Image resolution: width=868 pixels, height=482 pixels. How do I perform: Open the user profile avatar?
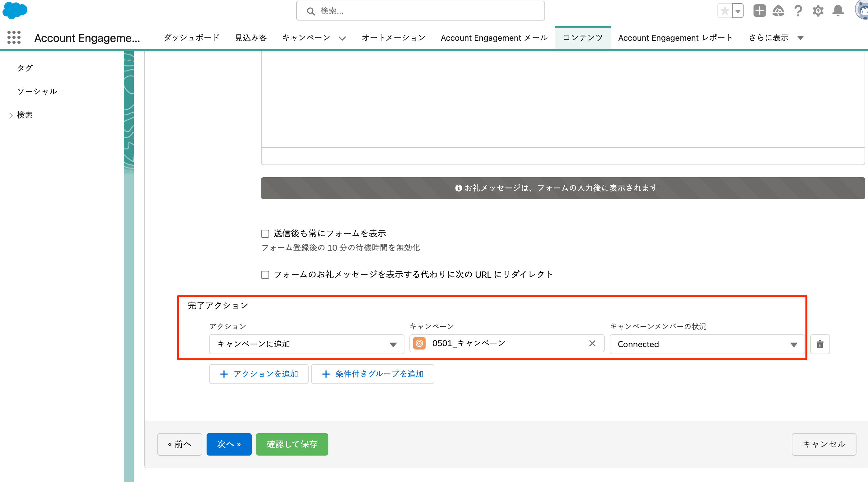(x=861, y=10)
